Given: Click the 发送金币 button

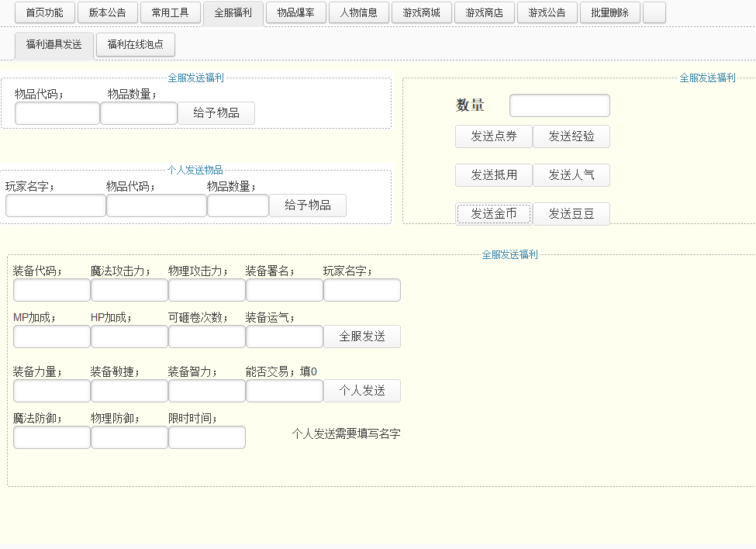Looking at the screenshot, I should 493,214.
